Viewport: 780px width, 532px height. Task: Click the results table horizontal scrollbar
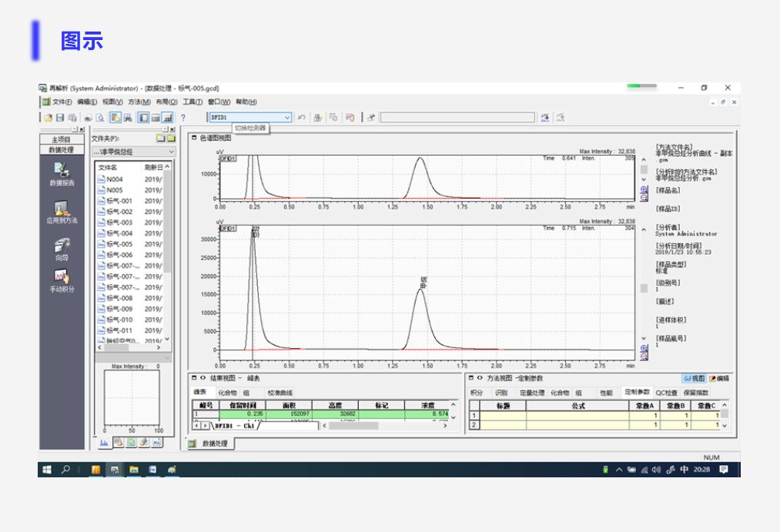(x=384, y=426)
